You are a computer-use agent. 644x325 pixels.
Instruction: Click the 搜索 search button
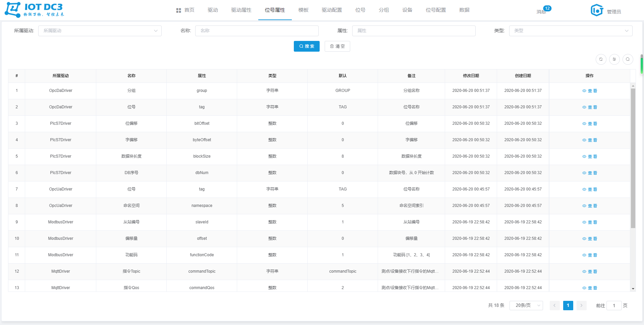click(307, 46)
